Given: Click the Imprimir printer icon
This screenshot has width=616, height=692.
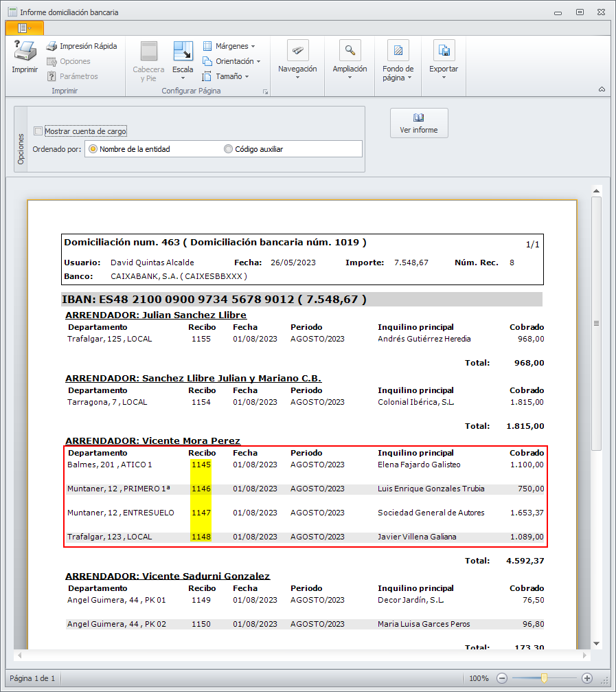Looking at the screenshot, I should [x=25, y=52].
